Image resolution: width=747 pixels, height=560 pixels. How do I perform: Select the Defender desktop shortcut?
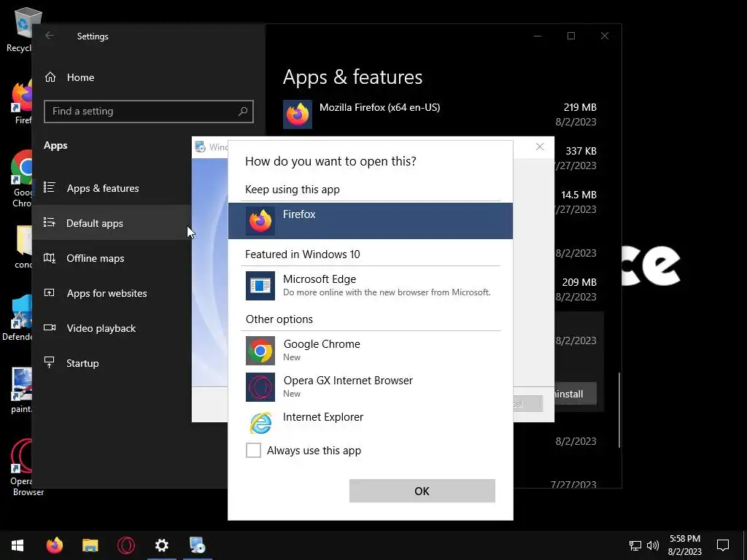[x=19, y=318]
